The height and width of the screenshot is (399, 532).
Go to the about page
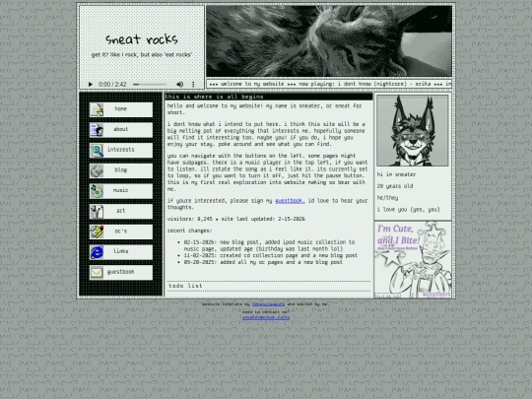[121, 130]
